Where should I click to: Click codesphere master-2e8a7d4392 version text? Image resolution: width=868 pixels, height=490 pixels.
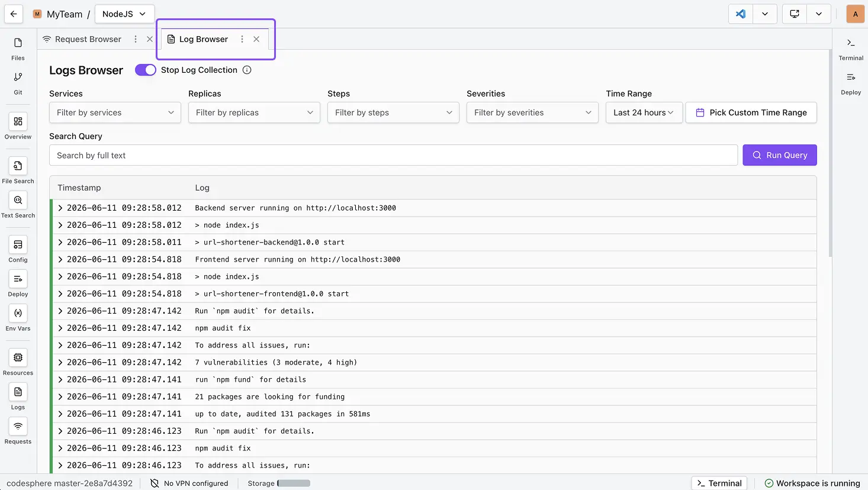(x=70, y=483)
